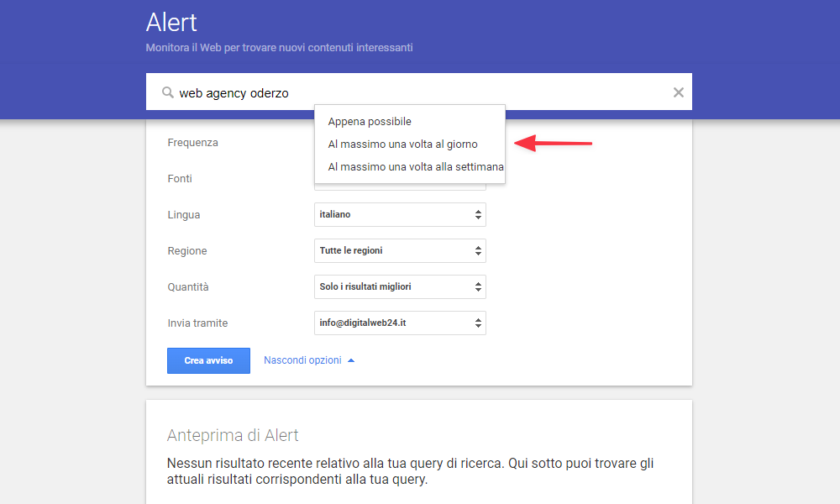840x504 pixels.
Task: Open the Quantità dropdown showing Solo i risultati migliori
Action: point(400,286)
